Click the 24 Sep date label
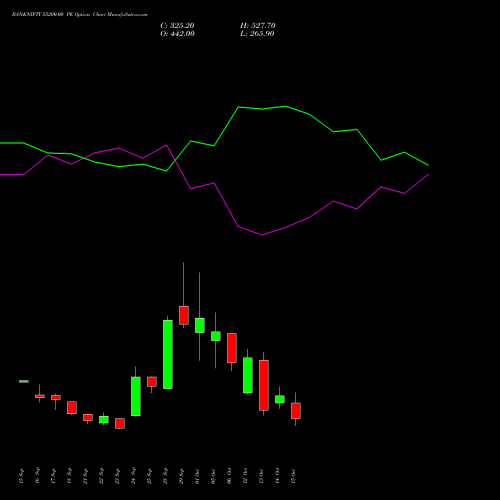 point(134,476)
